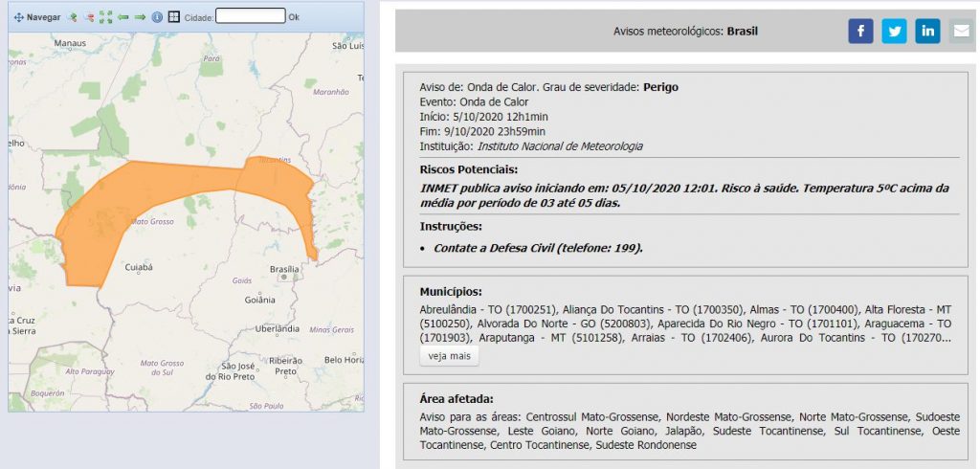Expand municipalities list with veja mais
Image resolution: width=980 pixels, height=469 pixels.
click(449, 356)
